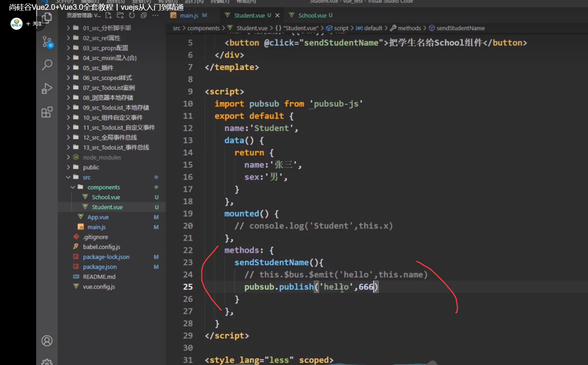The width and height of the screenshot is (588, 365).
Task: Click the babel.config.js file icon
Action: pos(76,247)
